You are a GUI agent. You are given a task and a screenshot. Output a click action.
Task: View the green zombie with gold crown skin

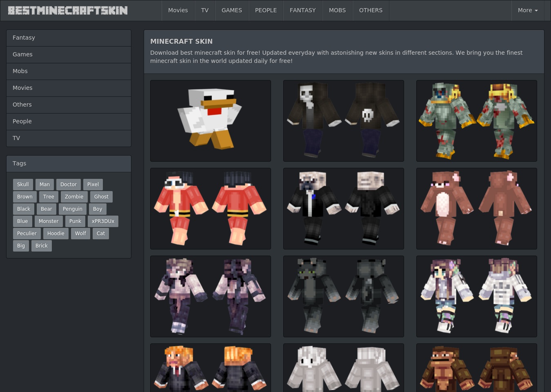(477, 121)
